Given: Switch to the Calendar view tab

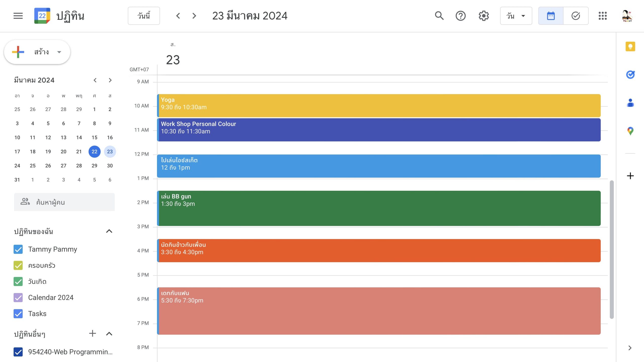Looking at the screenshot, I should (551, 16).
